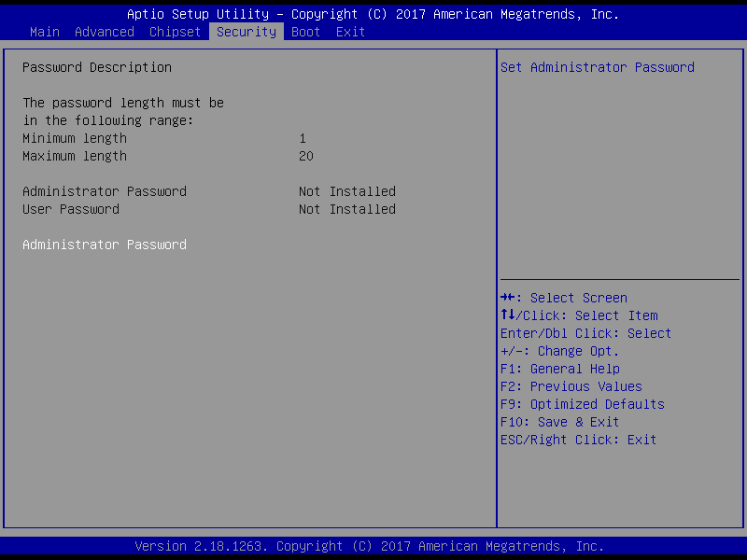747x560 pixels.
Task: Click the Maximum length value 20
Action: [306, 156]
